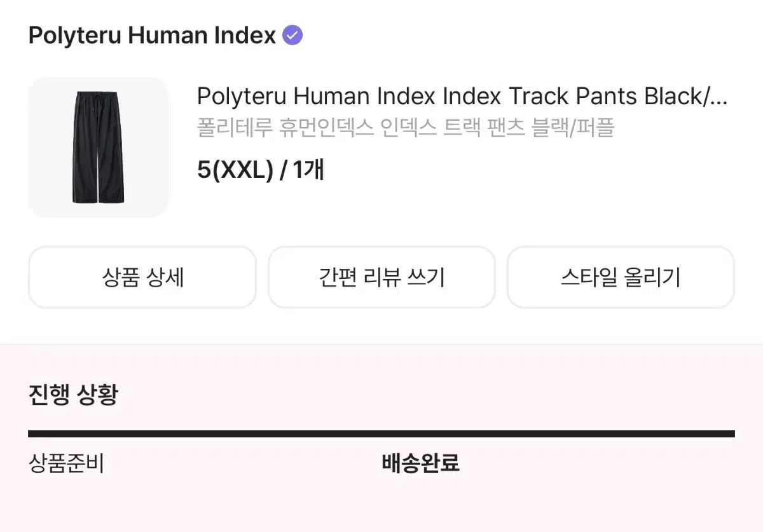Click the purple verified checkmark badge
This screenshot has height=532, width=763.
tap(292, 36)
